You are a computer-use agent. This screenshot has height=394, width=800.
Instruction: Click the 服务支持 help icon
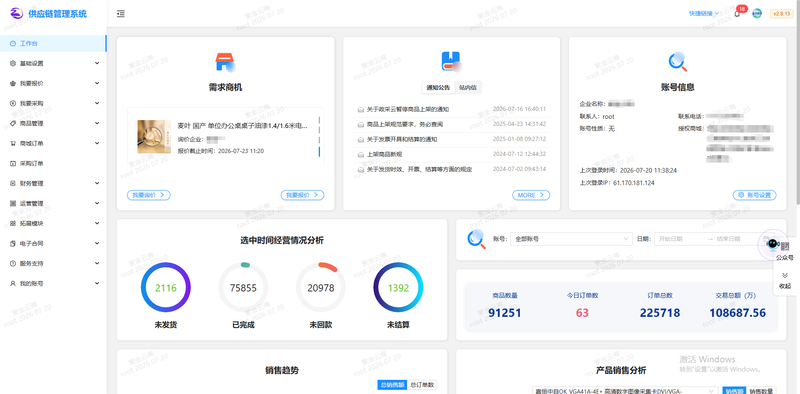[x=13, y=263]
